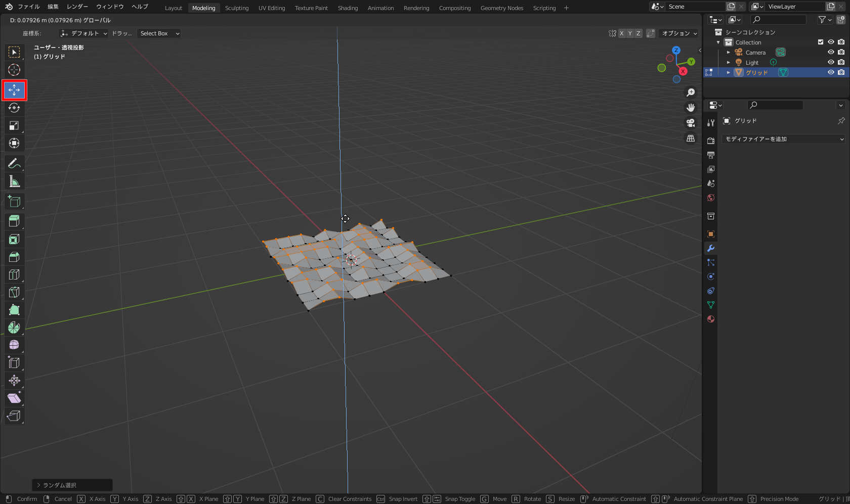Activate the combined Transform tool
850x504 pixels.
(x=14, y=143)
